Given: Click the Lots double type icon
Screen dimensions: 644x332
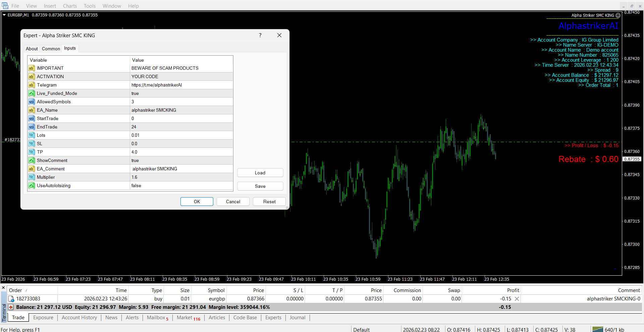Looking at the screenshot, I should tap(32, 135).
